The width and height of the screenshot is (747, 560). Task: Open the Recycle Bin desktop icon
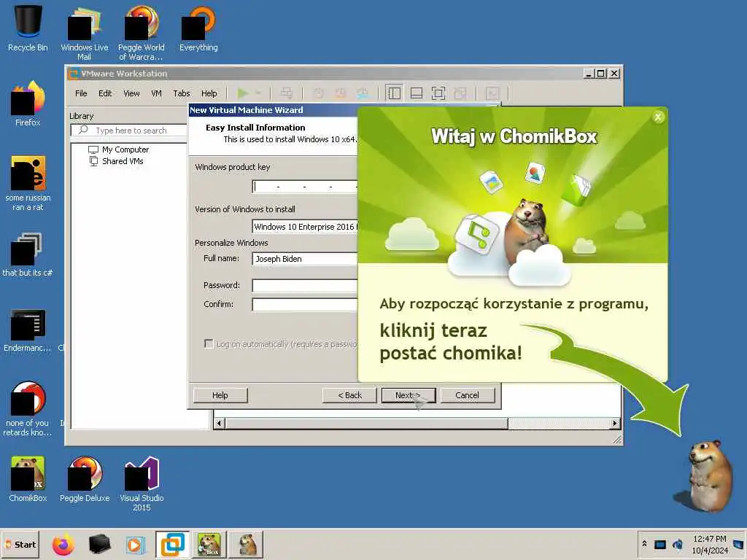(28, 28)
